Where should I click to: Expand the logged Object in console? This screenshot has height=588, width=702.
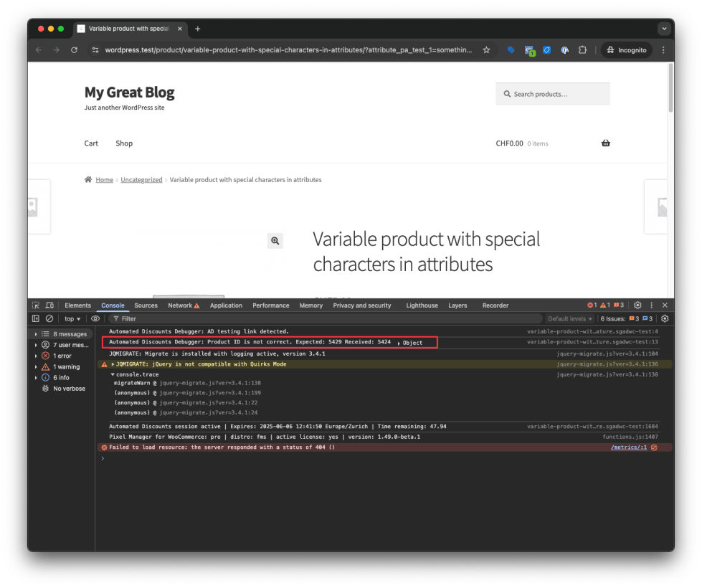410,343
